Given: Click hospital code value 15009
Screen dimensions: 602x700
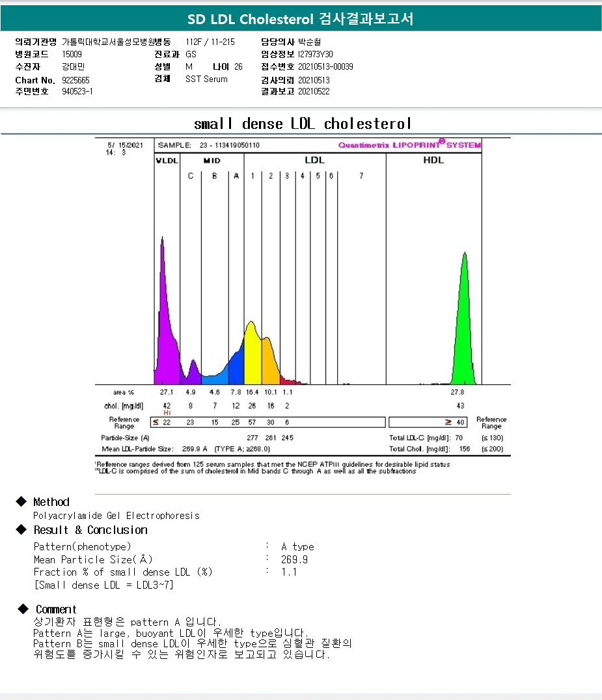Looking at the screenshot, I should [x=72, y=55].
